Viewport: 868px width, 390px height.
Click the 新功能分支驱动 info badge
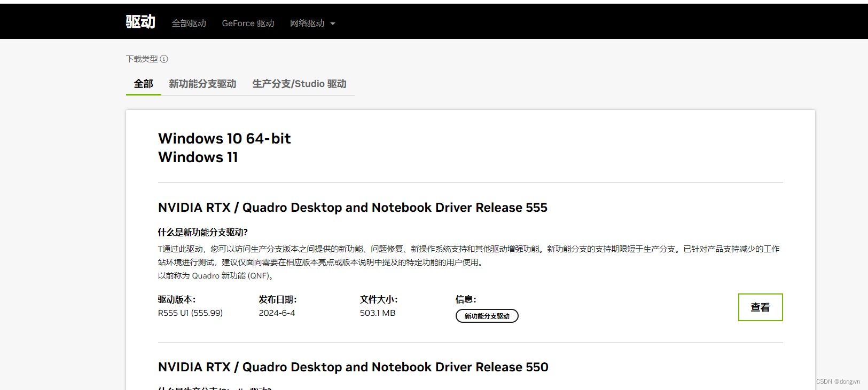[487, 316]
